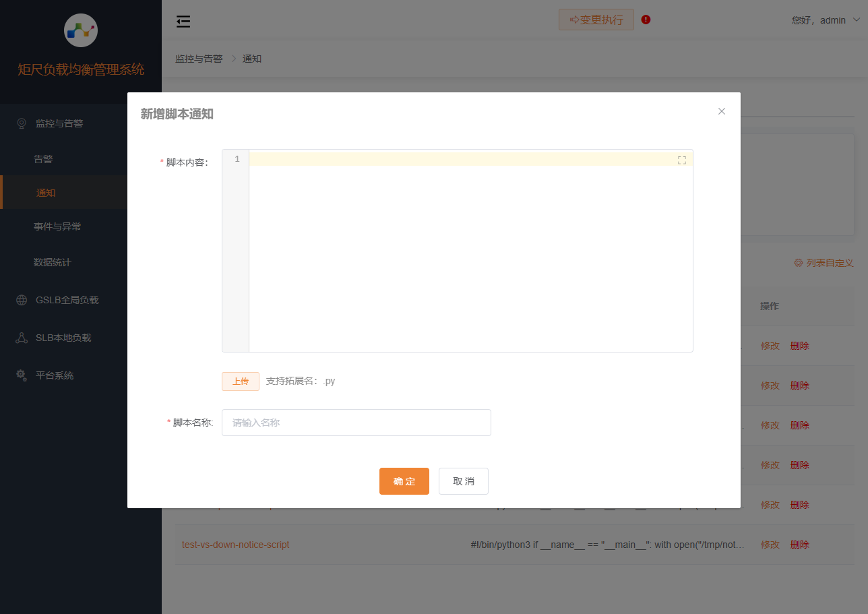Click the 脚本名称 name input field
Viewport: 868px width, 614px height.
click(x=356, y=423)
